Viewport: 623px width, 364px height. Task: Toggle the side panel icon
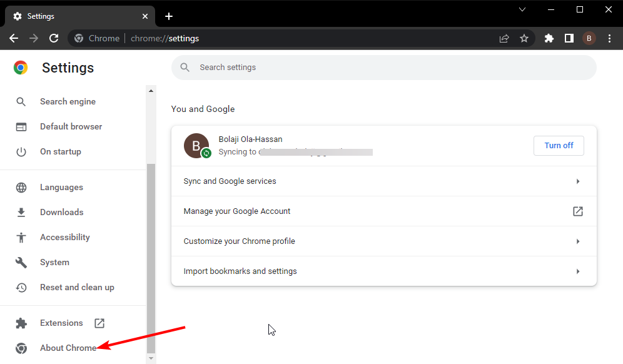pos(569,38)
